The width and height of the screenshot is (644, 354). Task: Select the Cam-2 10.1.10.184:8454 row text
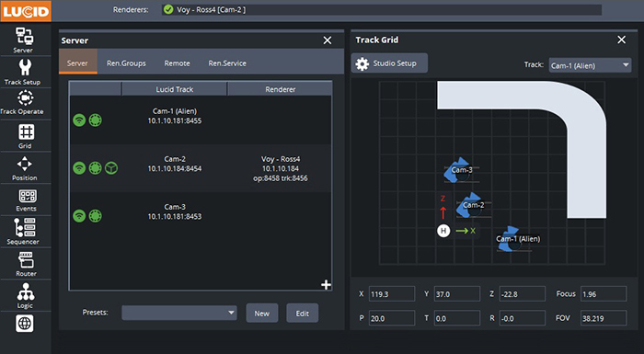tap(175, 164)
